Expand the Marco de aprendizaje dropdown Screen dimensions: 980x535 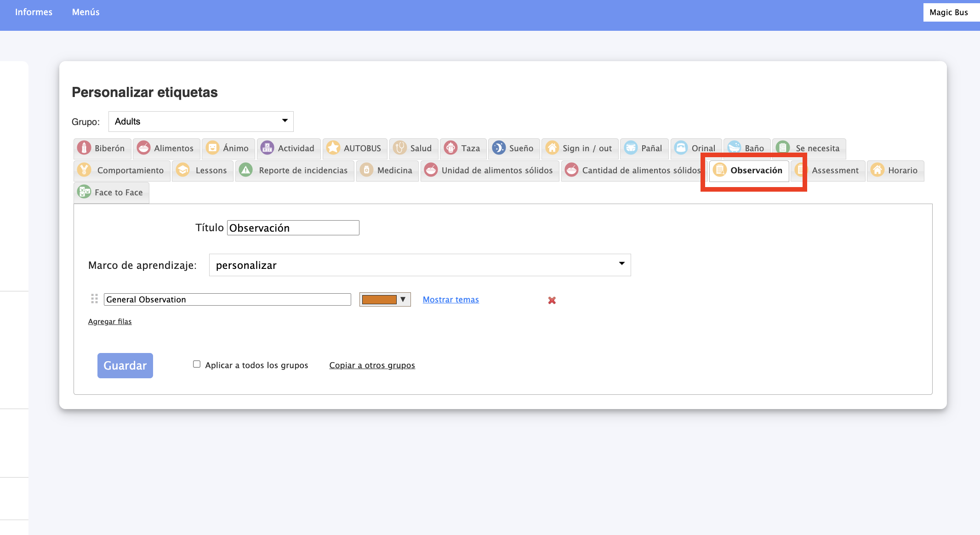(419, 265)
